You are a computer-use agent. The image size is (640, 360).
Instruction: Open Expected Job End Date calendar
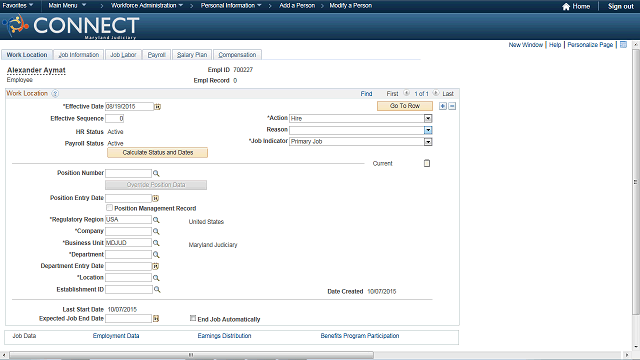pos(156,319)
